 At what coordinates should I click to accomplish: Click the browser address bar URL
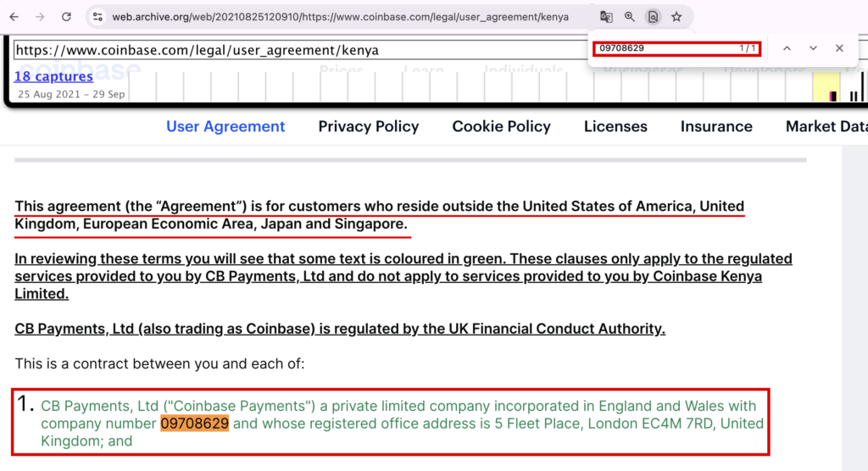click(340, 17)
